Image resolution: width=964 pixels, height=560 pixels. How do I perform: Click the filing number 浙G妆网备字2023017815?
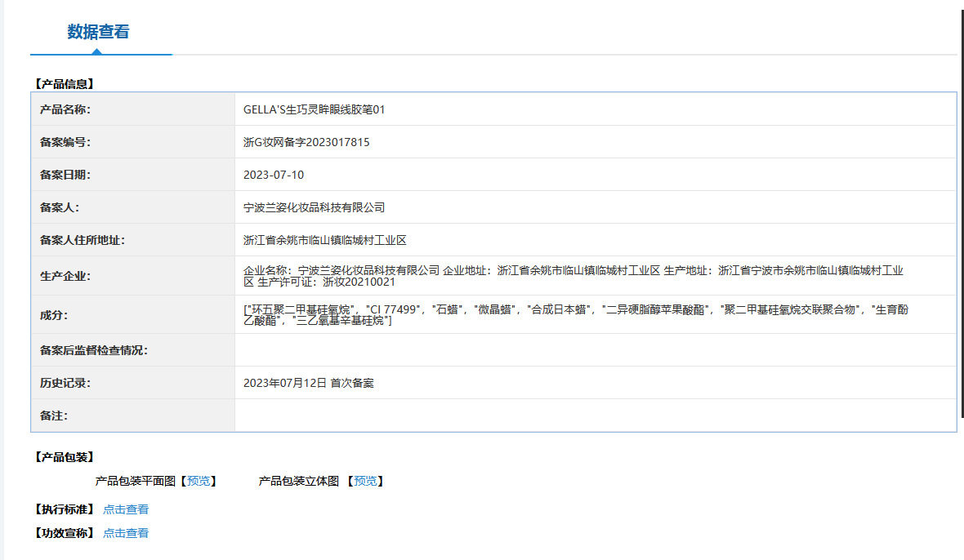coord(306,142)
